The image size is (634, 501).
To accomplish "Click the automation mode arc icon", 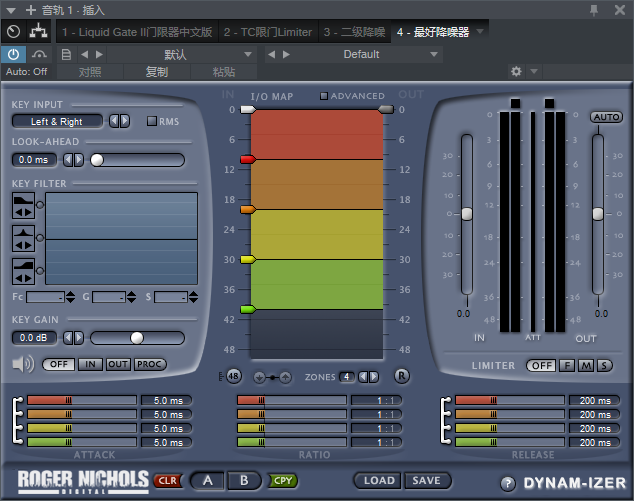I will point(39,54).
